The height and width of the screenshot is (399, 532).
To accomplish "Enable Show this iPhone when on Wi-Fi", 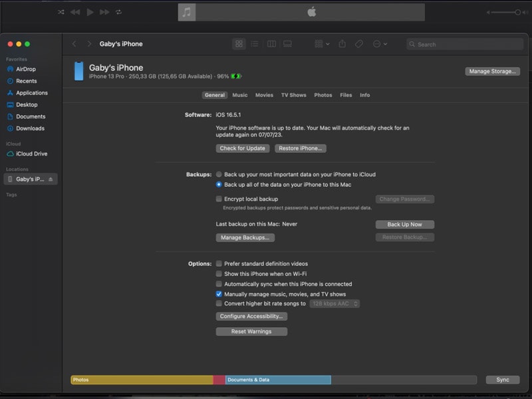I will (x=219, y=273).
